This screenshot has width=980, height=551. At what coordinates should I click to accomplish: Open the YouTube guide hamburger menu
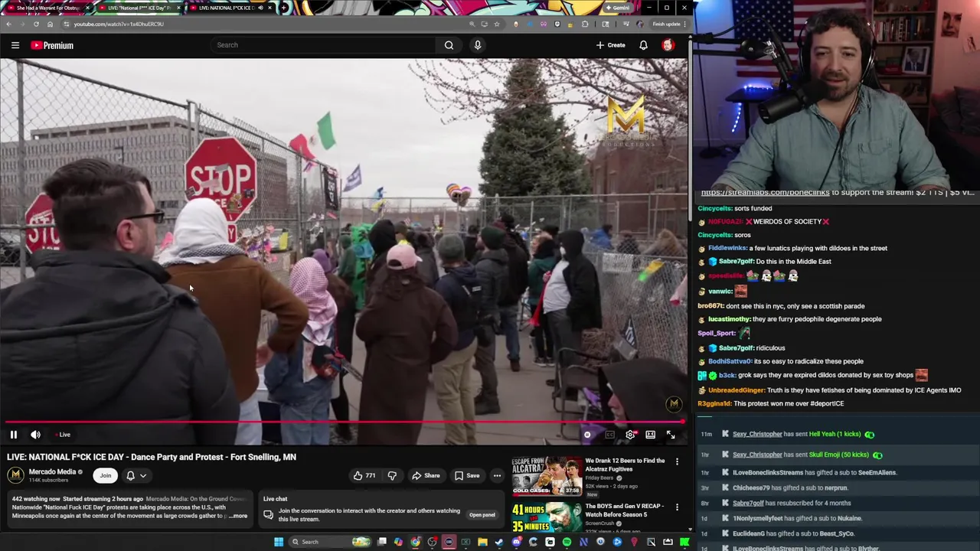coord(15,45)
